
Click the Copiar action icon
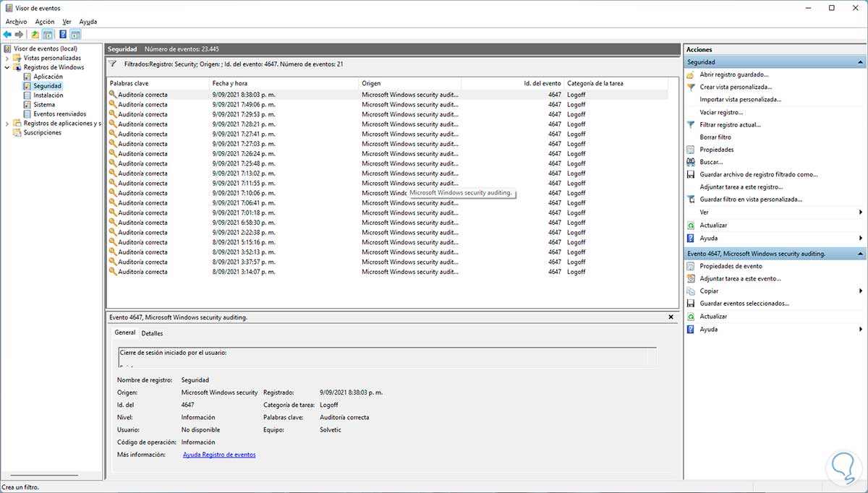point(692,291)
